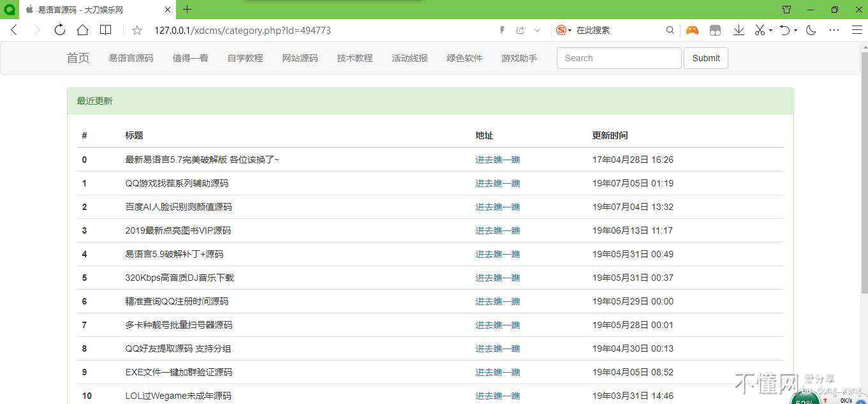Click the shirt skin-changer icon in title bar
Image resolution: width=868 pixels, height=404 pixels.
coord(786,10)
